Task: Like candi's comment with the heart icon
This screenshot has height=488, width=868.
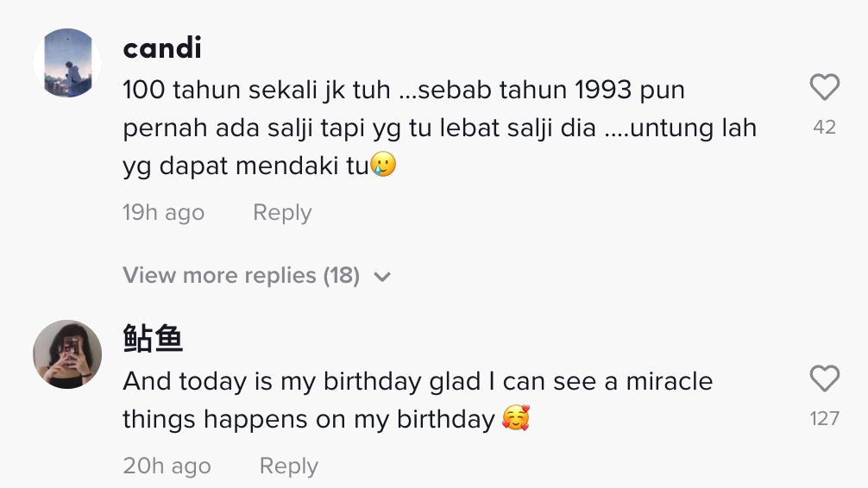Action: click(x=825, y=87)
